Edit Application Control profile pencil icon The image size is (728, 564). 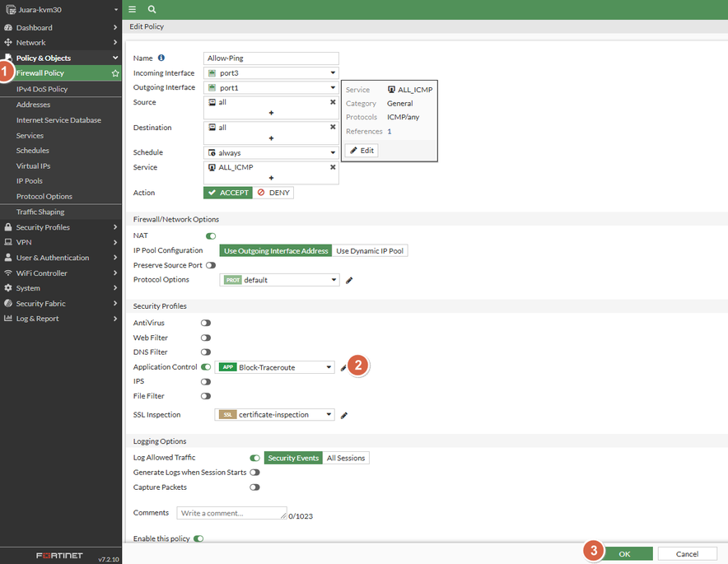tap(343, 368)
